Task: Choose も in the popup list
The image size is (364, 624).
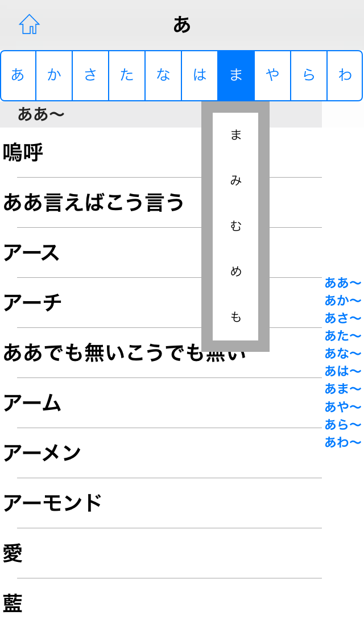Action: click(235, 317)
